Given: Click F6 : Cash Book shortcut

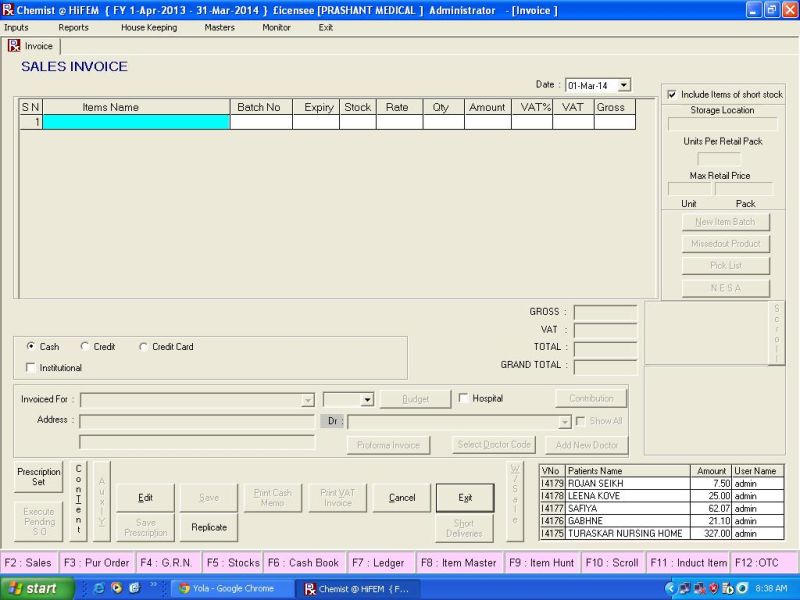Looking at the screenshot, I should [304, 563].
